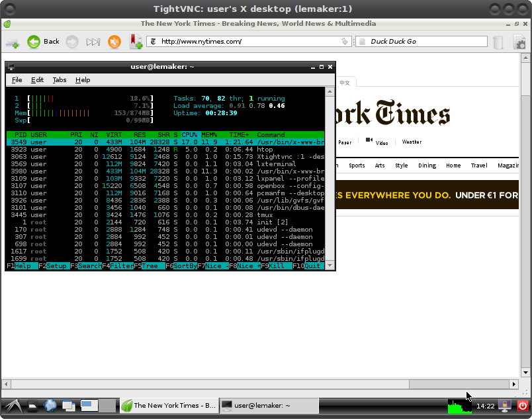Click the Duck Duck Go search field
The height and width of the screenshot is (419, 532).
click(421, 42)
